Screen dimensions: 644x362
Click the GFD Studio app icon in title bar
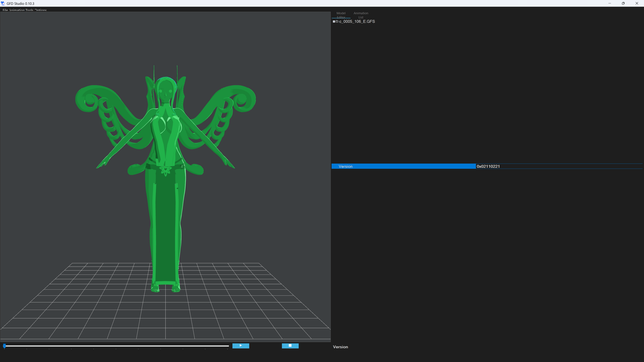(x=3, y=3)
